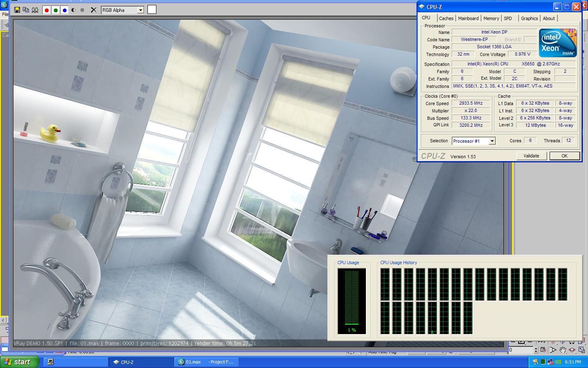Screen dimensions: 588x368
Task: Click the 01.max 3ds Max taskbar button
Action: (207, 362)
